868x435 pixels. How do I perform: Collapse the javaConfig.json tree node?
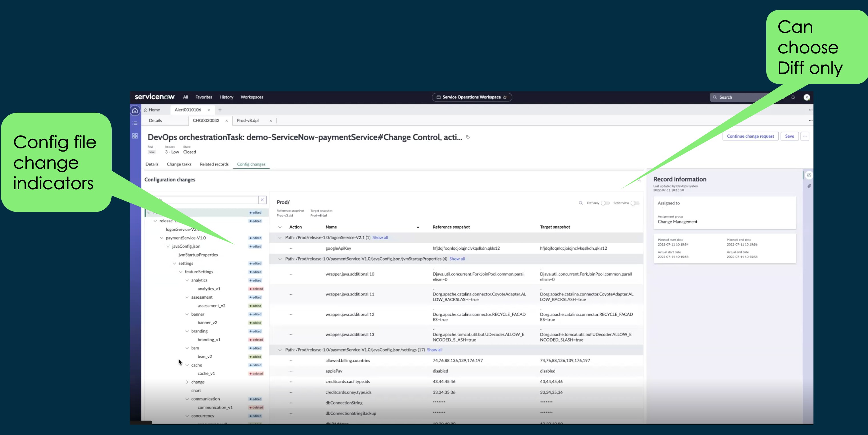point(168,246)
